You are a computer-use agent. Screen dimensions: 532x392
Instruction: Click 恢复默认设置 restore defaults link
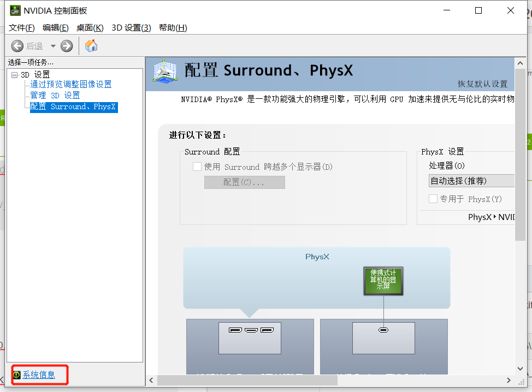click(x=482, y=84)
